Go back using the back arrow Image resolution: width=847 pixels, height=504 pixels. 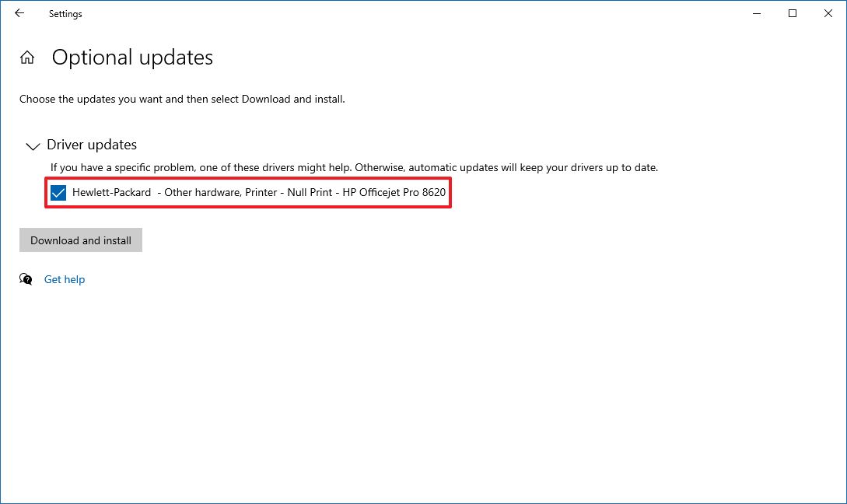point(19,13)
